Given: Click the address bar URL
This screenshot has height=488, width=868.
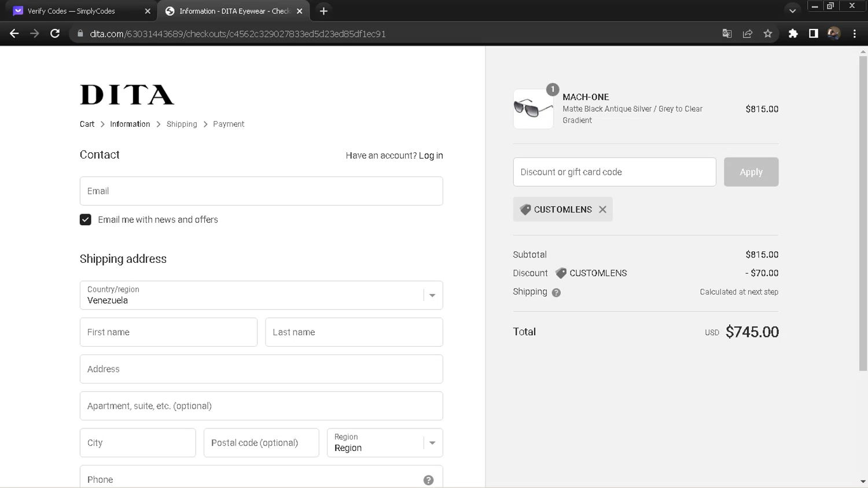Looking at the screenshot, I should [x=238, y=34].
